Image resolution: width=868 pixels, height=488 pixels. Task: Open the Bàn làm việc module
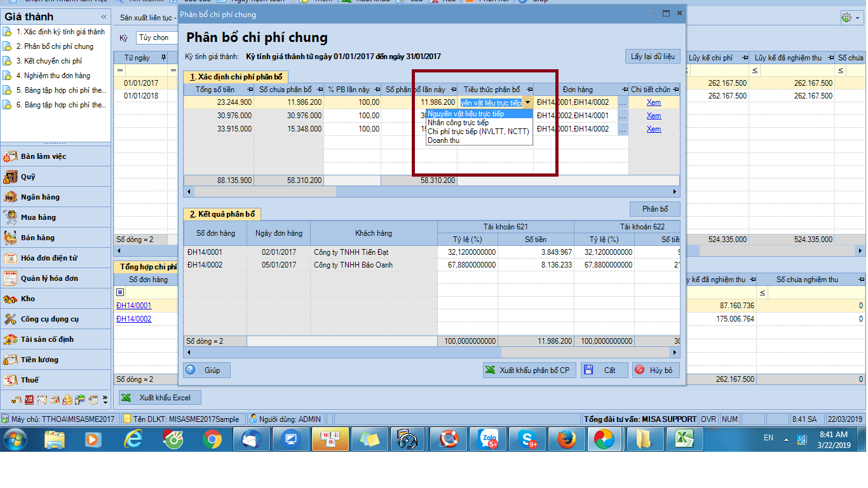point(56,156)
